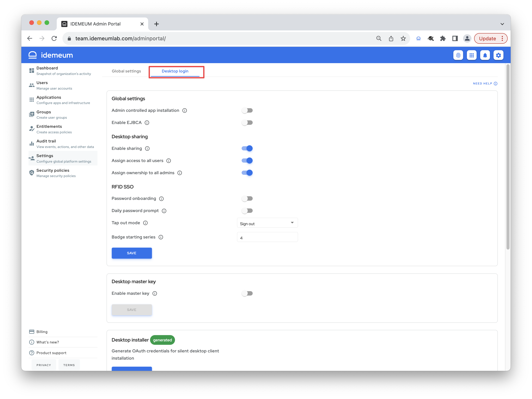Show info for Enable sharing
Viewport: 532px width, 399px height.
[x=147, y=149]
